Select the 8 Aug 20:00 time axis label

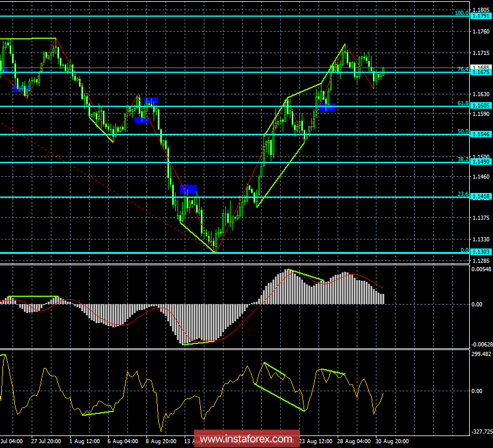(161, 441)
